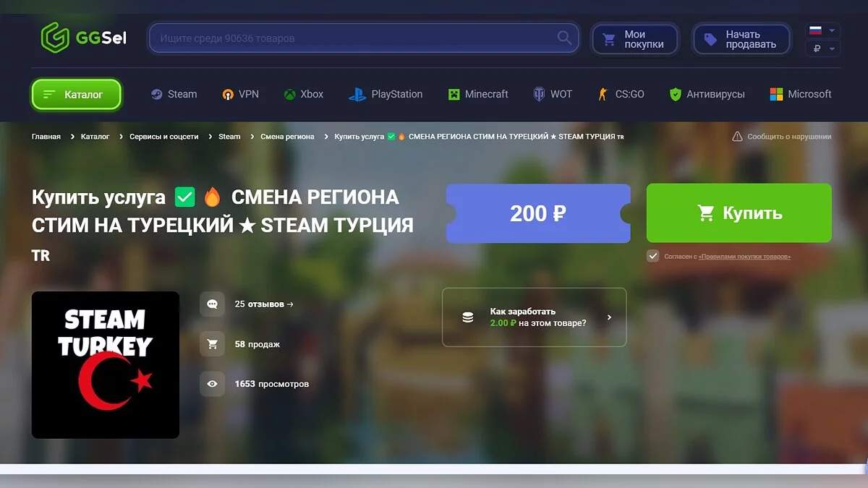Click the views eye icon
This screenshot has height=488, width=868.
212,384
